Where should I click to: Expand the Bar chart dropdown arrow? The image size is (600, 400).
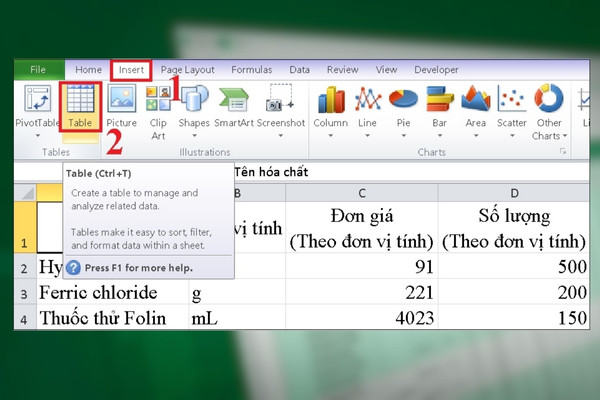click(440, 136)
